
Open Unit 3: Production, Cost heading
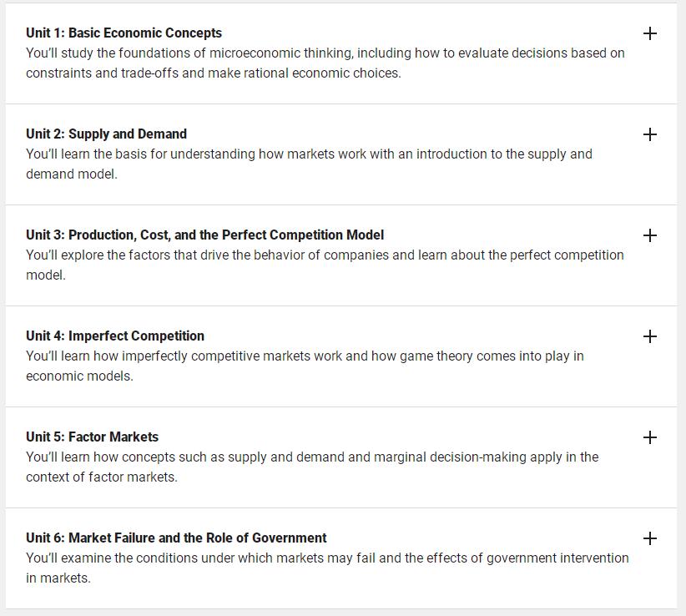pos(204,235)
